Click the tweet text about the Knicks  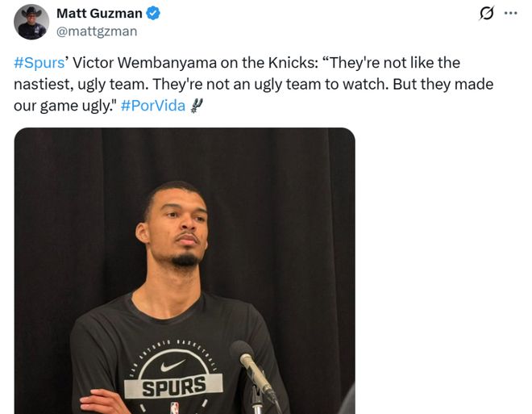(x=253, y=84)
